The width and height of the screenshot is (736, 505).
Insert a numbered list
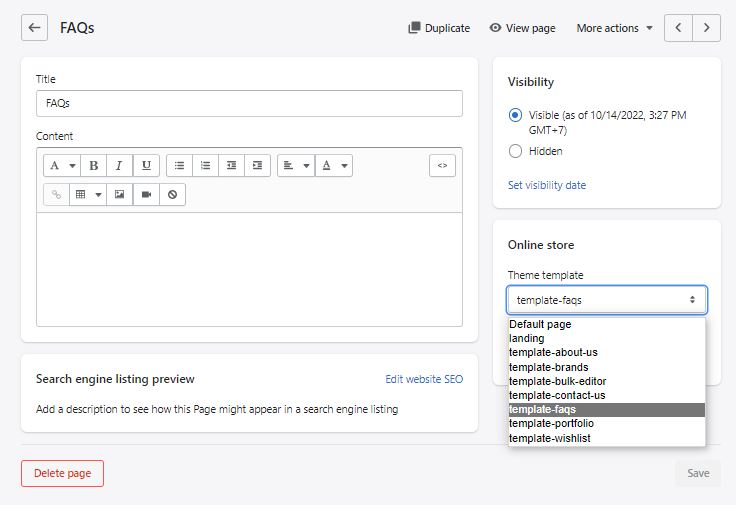point(206,166)
